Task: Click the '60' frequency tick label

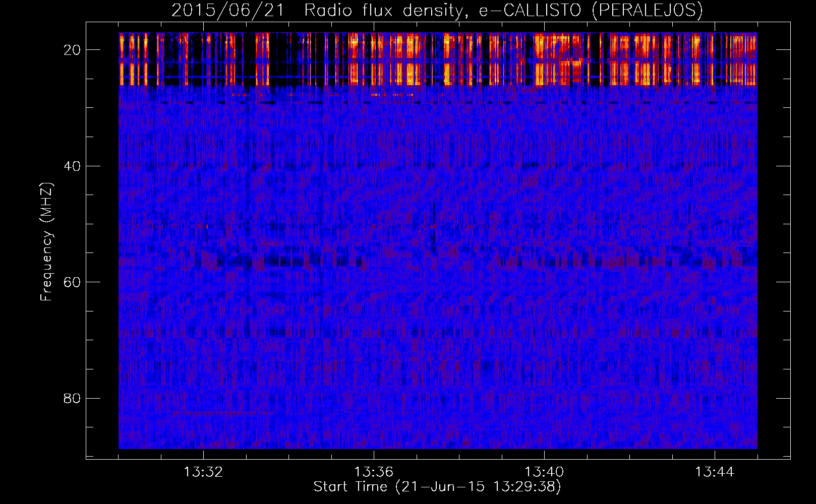Action: (x=73, y=282)
